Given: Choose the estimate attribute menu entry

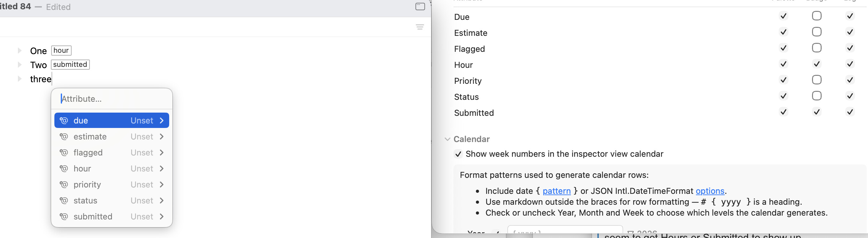Looking at the screenshot, I should [112, 137].
